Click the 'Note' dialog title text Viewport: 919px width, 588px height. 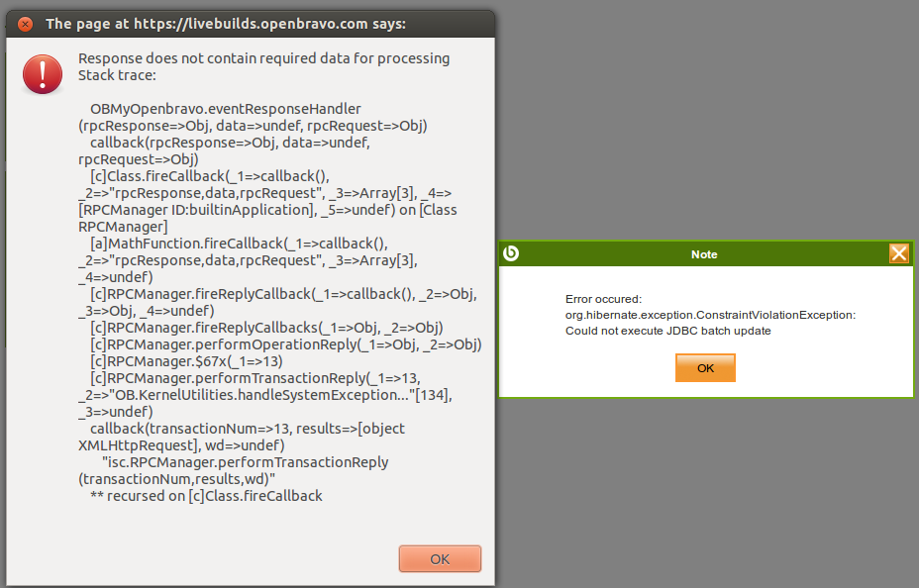coord(704,254)
